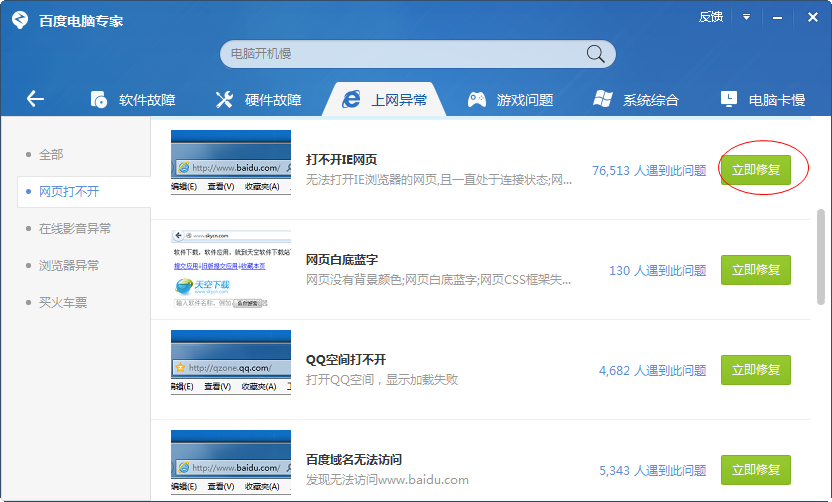832x502 pixels.
Task: Click the back arrow icon
Action: 35,98
